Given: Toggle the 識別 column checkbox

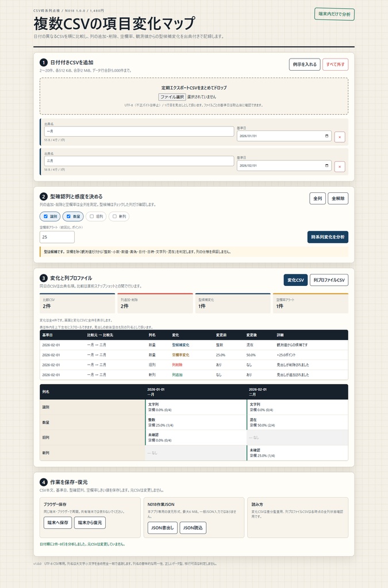Looking at the screenshot, I should tap(46, 216).
